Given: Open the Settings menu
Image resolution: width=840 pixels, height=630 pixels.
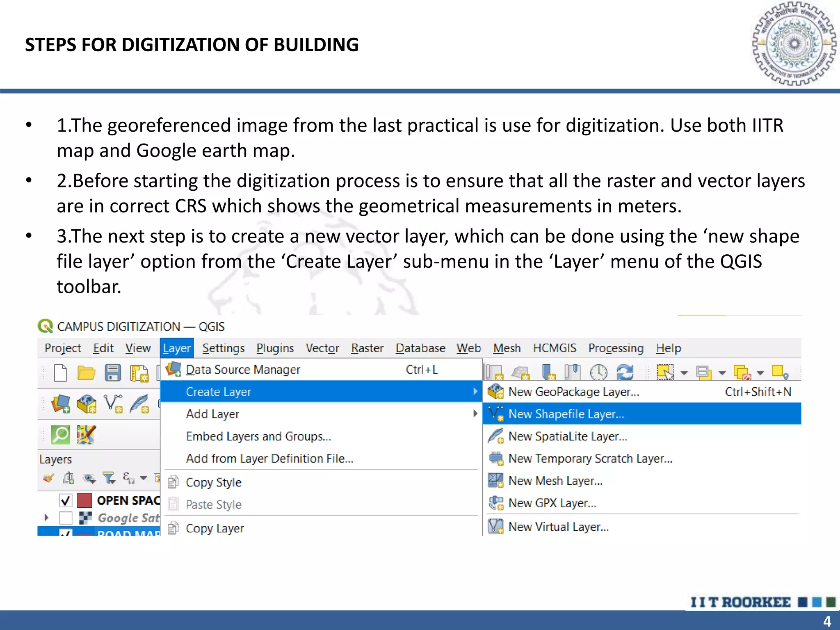Looking at the screenshot, I should [224, 348].
